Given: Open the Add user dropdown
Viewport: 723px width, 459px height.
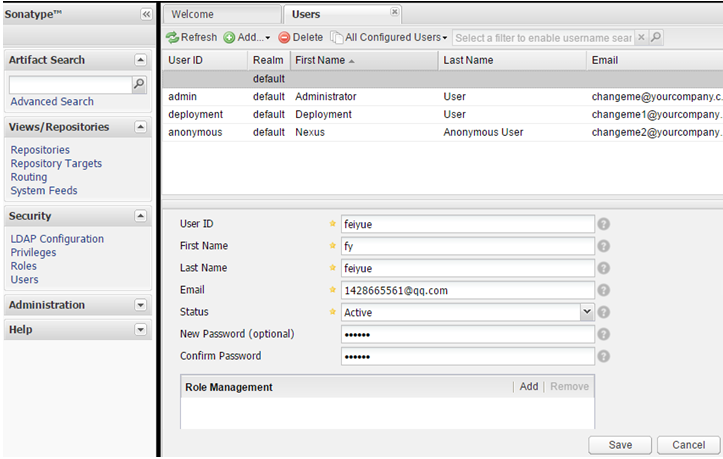Looking at the screenshot, I should [247, 37].
